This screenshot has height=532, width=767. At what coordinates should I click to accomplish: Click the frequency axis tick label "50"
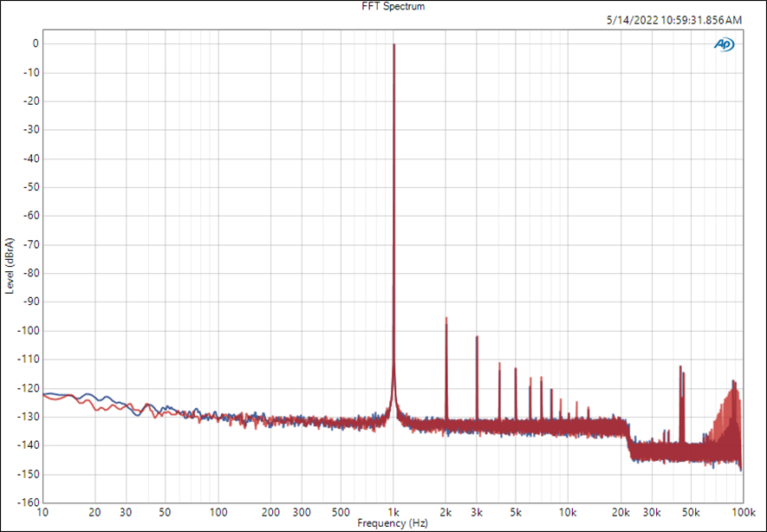coord(166,512)
